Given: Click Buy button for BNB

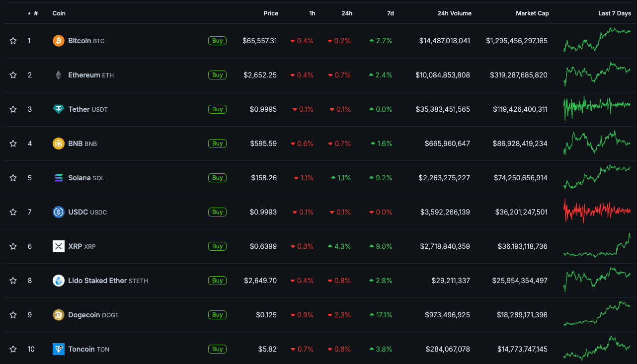Looking at the screenshot, I should (x=217, y=144).
